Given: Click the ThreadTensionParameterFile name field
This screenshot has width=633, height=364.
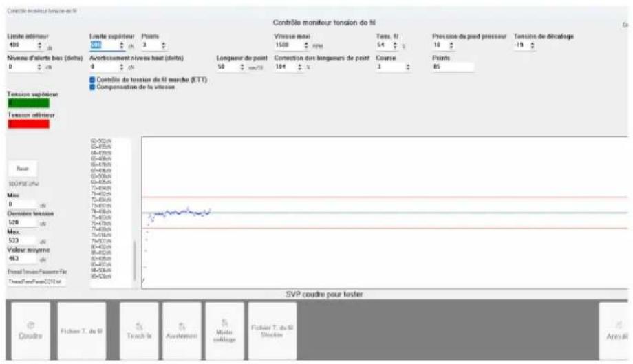Looking at the screenshot, I should [x=36, y=282].
